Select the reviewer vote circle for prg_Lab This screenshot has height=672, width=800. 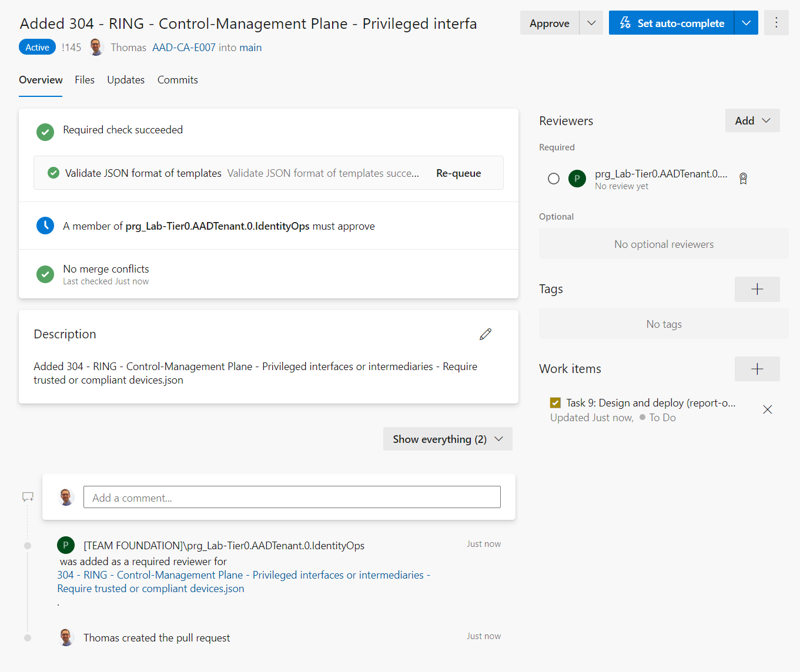(x=553, y=179)
